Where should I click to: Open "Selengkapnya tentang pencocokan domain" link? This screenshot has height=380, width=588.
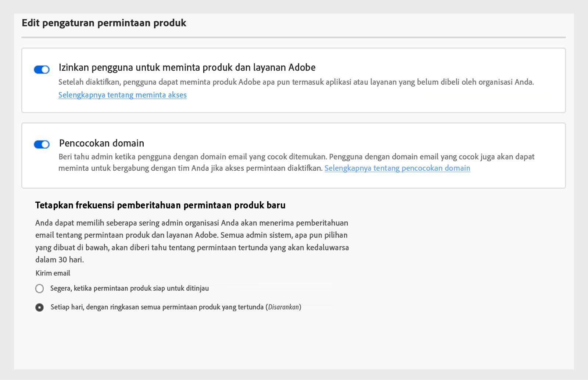(397, 168)
